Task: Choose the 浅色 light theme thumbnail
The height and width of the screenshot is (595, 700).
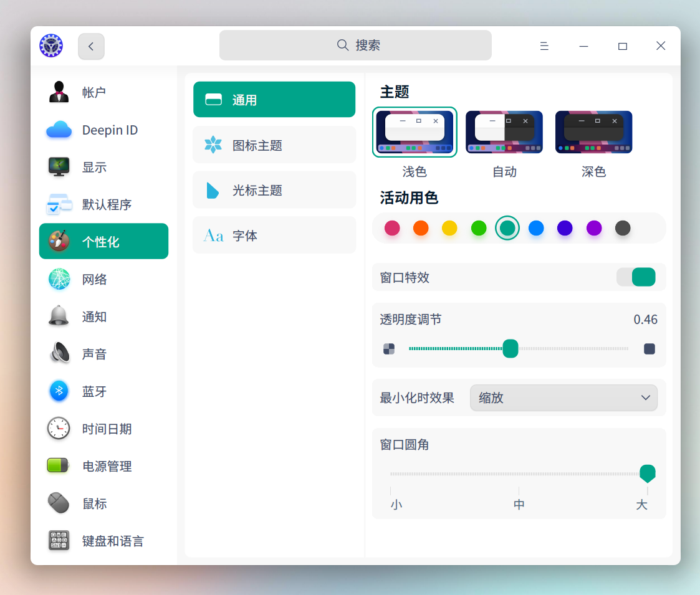Action: (x=415, y=132)
